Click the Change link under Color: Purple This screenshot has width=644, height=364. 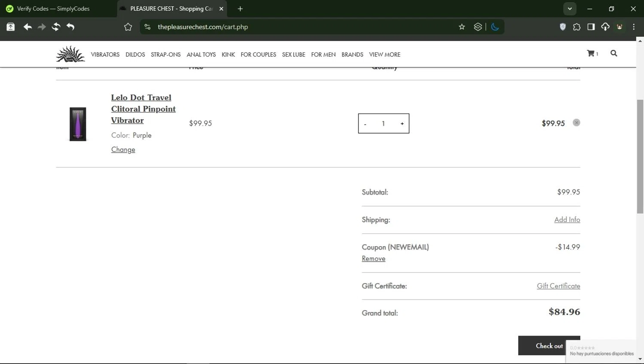123,150
